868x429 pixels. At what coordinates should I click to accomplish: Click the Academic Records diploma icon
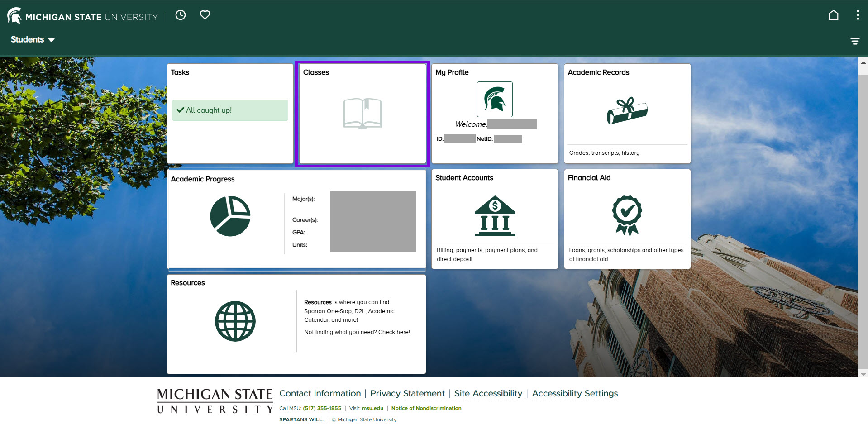coord(627,112)
